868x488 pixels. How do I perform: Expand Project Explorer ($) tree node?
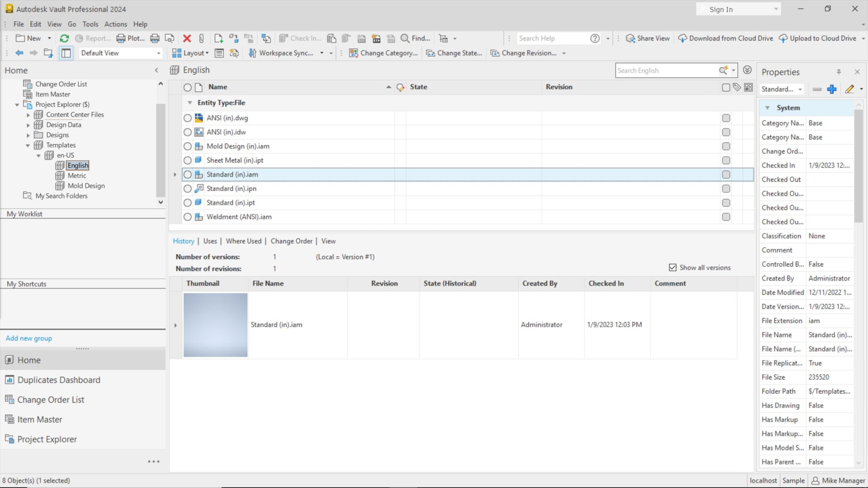pos(18,104)
